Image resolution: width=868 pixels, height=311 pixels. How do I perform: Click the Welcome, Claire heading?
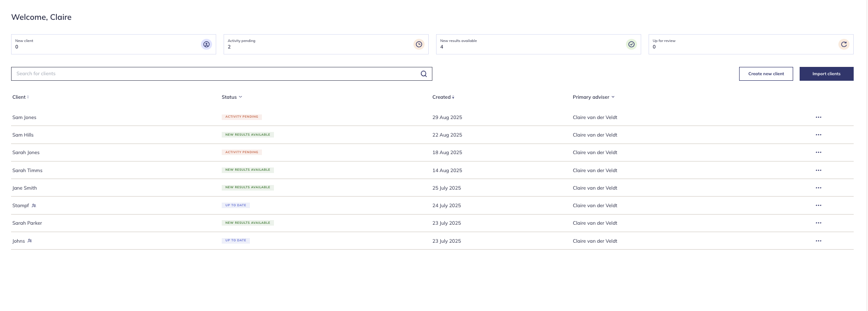point(42,17)
